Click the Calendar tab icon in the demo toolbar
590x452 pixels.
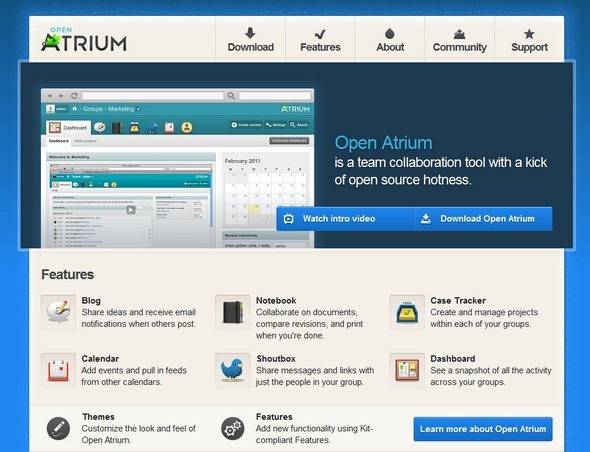tap(169, 128)
